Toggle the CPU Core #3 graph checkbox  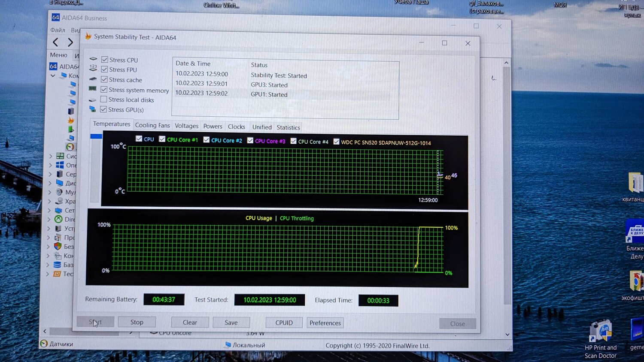pos(250,140)
